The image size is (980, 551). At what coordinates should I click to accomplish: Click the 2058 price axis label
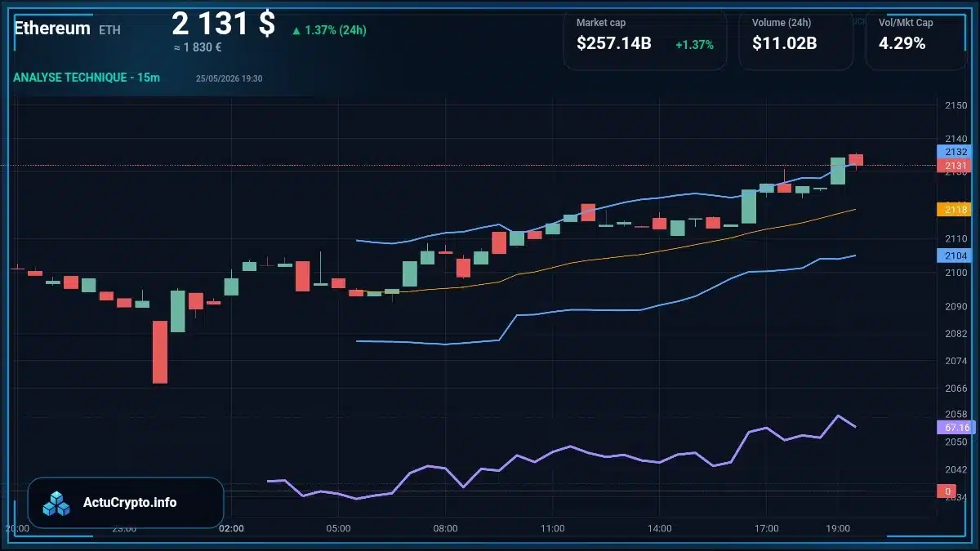pos(955,415)
